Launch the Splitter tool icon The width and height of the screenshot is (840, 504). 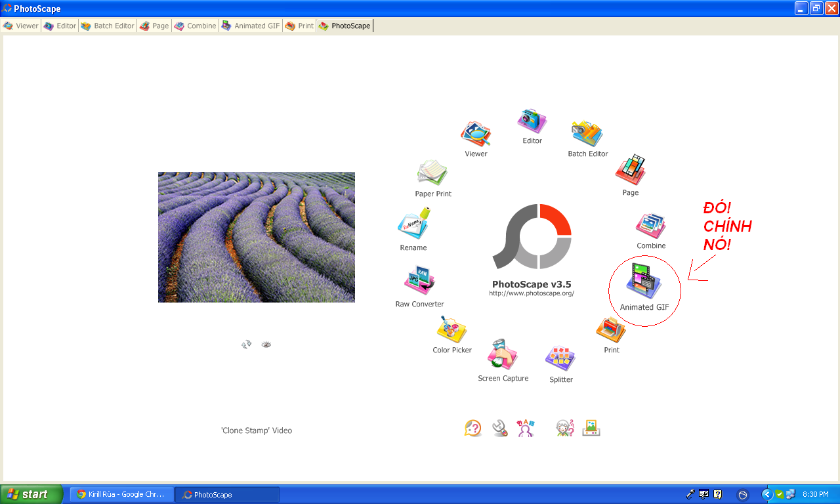point(560,359)
